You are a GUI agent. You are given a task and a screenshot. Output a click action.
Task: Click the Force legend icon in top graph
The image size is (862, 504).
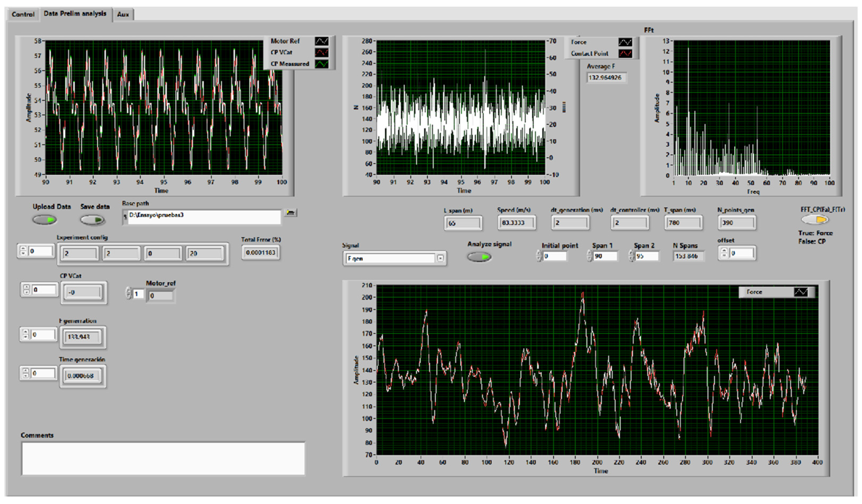click(625, 42)
